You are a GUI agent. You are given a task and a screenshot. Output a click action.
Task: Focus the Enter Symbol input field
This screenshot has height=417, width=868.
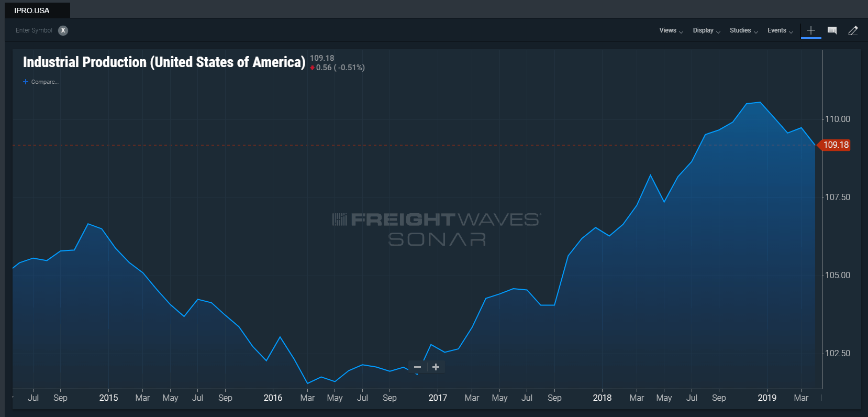pos(34,30)
